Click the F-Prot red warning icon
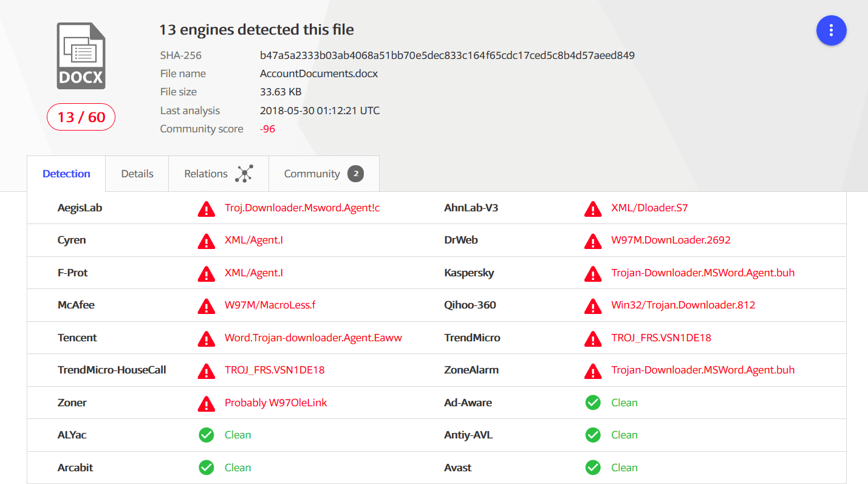The image size is (868, 484). pos(207,274)
